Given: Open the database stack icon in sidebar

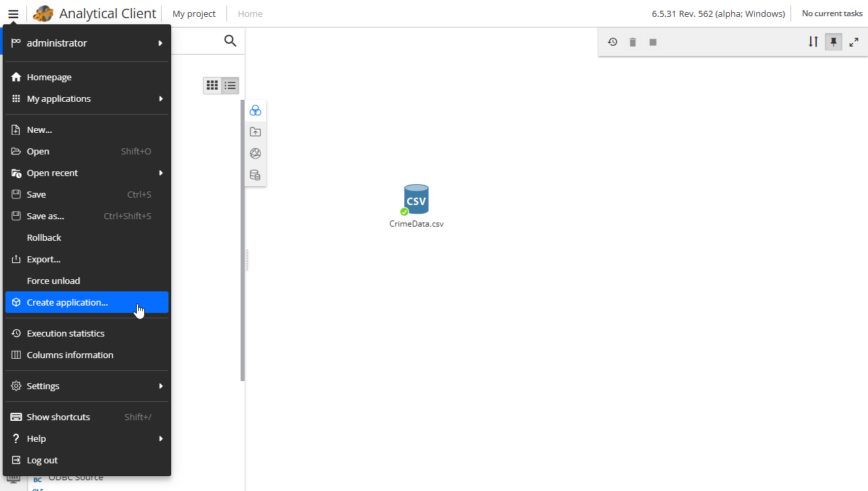Looking at the screenshot, I should pos(255,175).
